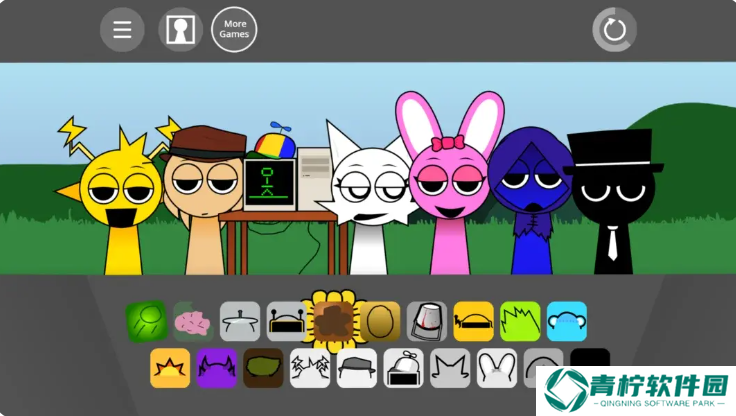Choose the white bunny ears icon

click(x=497, y=368)
